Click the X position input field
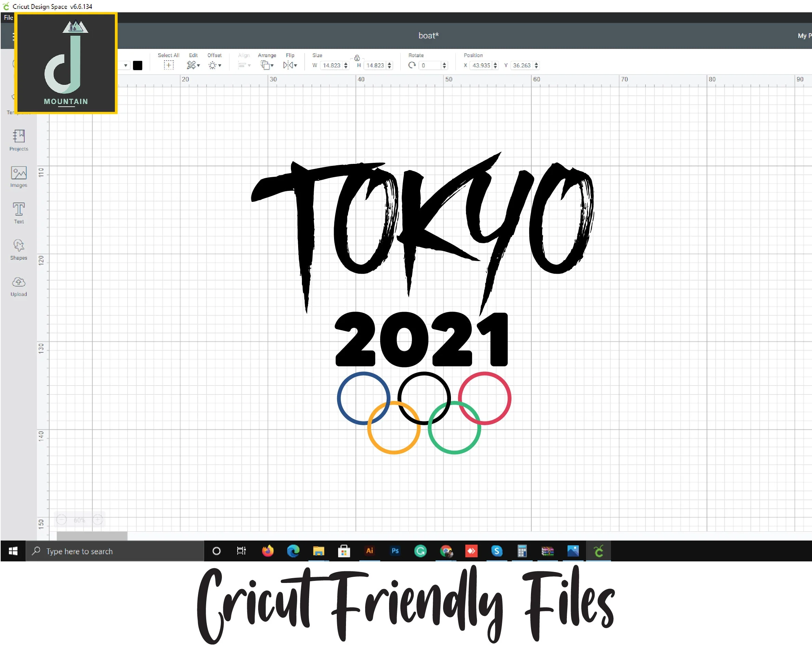Image resolution: width=812 pixels, height=650 pixels. pyautogui.click(x=481, y=65)
